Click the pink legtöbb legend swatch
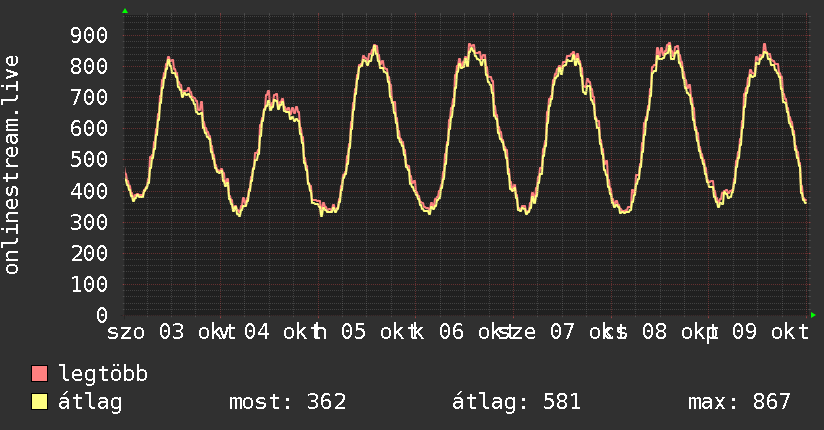The height and width of the screenshot is (430, 824). 39,374
